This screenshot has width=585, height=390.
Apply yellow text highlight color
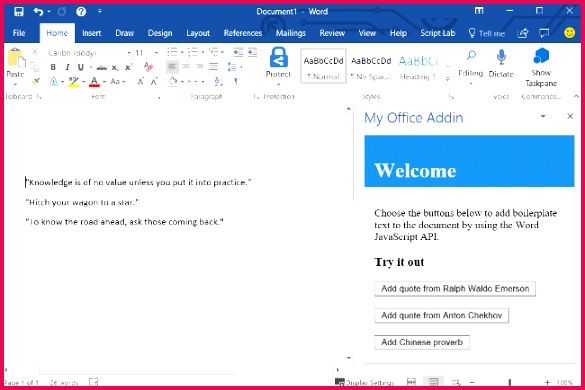(x=74, y=81)
